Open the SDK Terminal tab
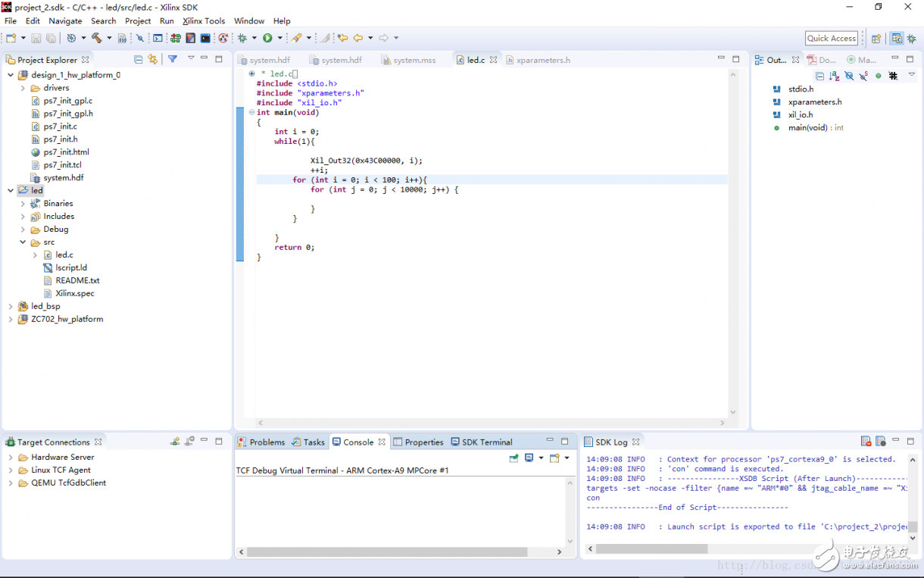 point(486,442)
